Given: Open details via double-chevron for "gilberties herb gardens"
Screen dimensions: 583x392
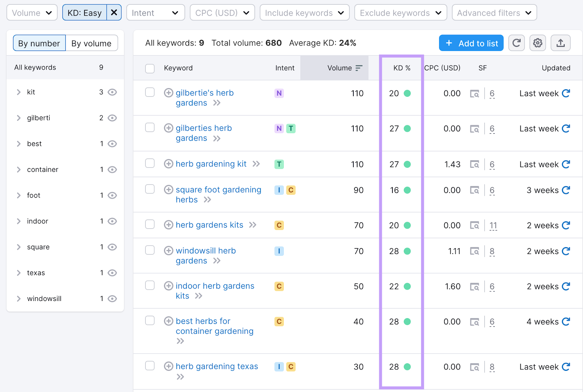Looking at the screenshot, I should (217, 138).
